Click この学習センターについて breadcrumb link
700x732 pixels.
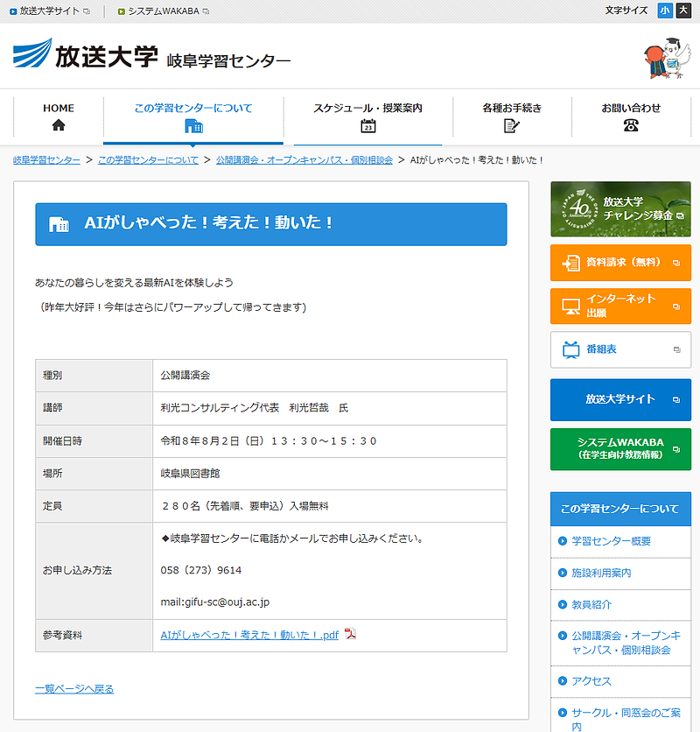click(148, 160)
